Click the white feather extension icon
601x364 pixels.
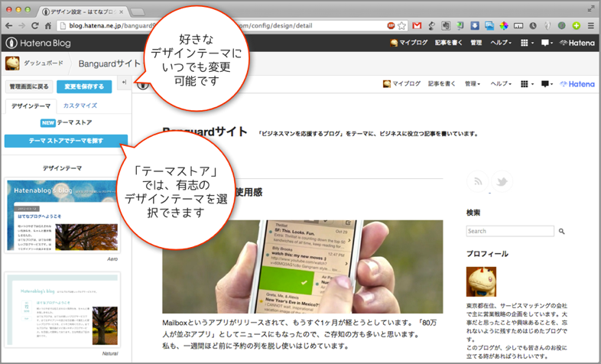click(x=547, y=26)
